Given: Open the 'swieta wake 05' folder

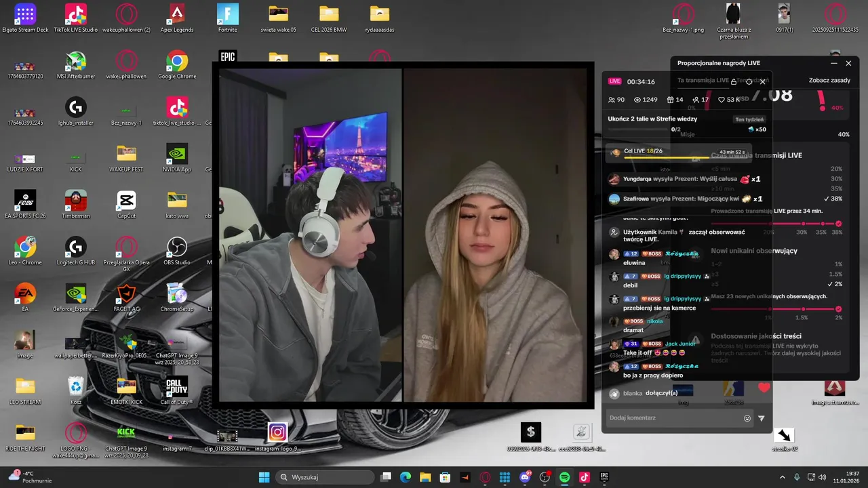Looking at the screenshot, I should tap(278, 18).
